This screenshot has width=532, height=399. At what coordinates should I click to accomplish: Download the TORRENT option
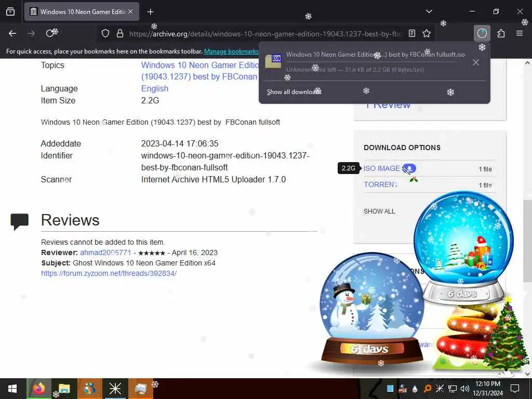pyautogui.click(x=380, y=184)
